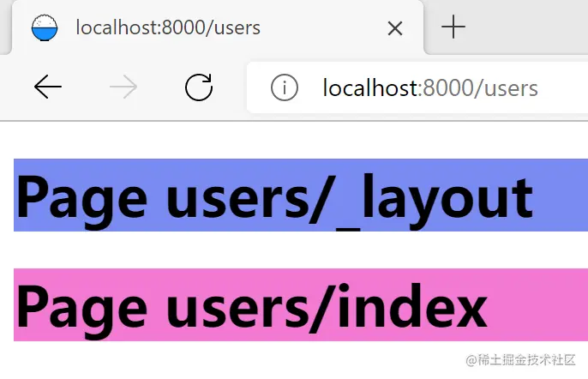Click the rice bowl favicon on tab
The image size is (588, 379).
click(45, 27)
